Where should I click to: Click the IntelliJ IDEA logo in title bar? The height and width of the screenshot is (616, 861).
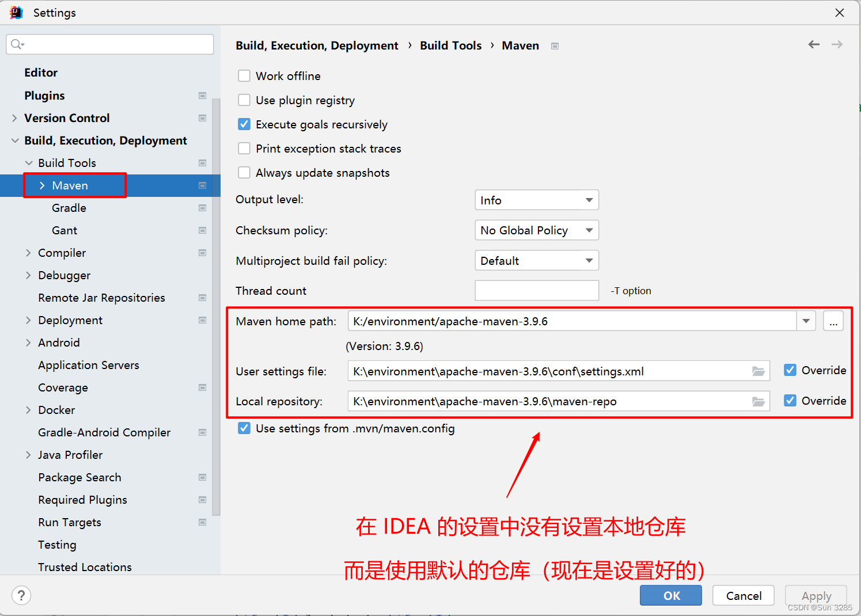[x=16, y=12]
